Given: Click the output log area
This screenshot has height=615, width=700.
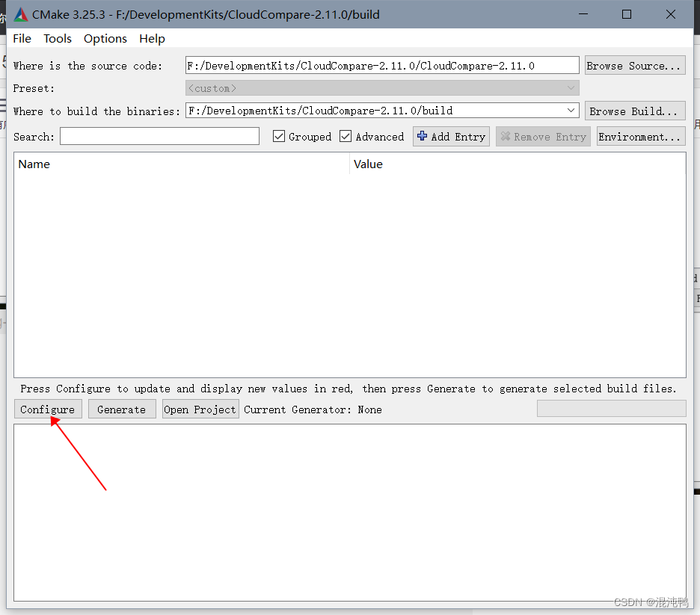Looking at the screenshot, I should pos(350,513).
